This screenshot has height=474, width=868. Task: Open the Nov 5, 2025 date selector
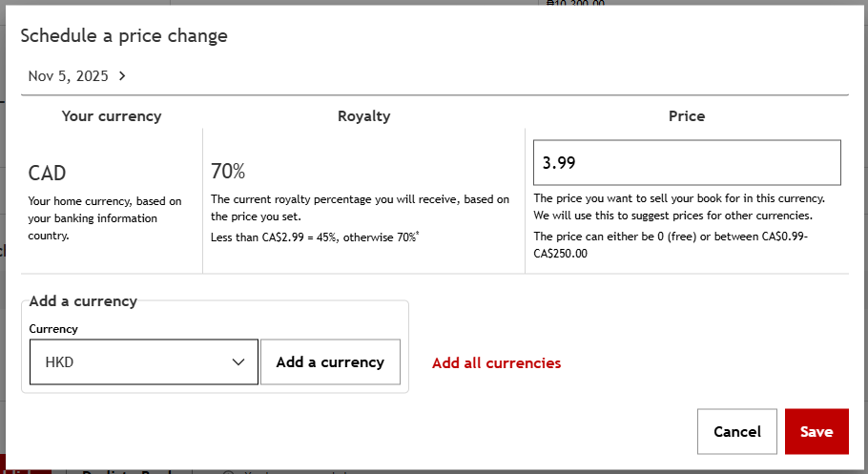click(x=69, y=76)
